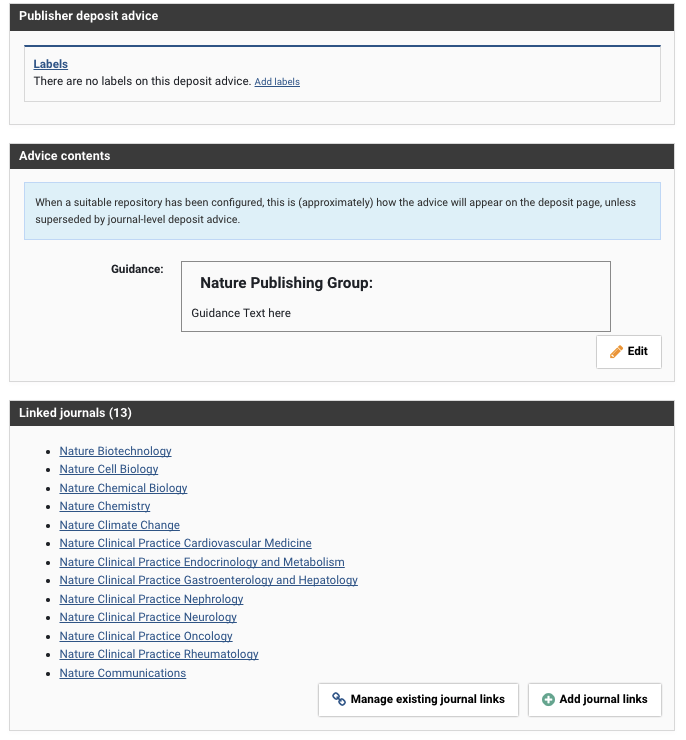Click the green plus icon for adding links
Screen dimensions: 686x740
click(548, 700)
